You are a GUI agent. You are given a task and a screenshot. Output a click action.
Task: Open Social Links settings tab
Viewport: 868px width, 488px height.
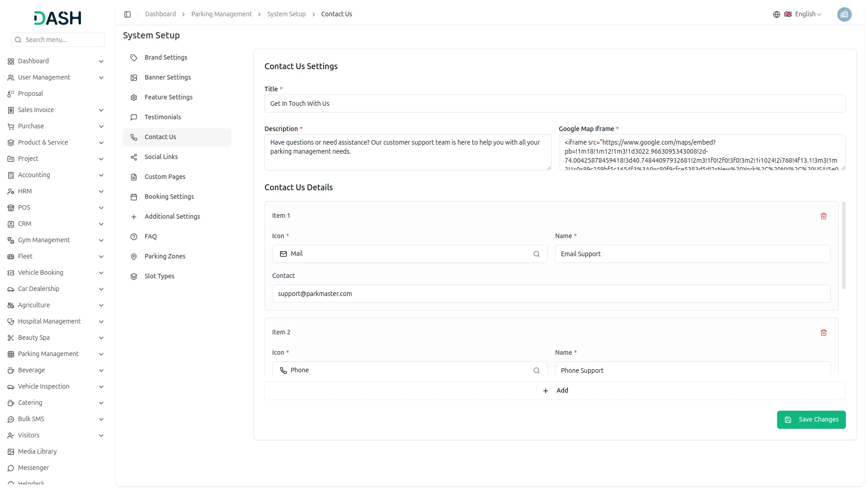click(161, 157)
